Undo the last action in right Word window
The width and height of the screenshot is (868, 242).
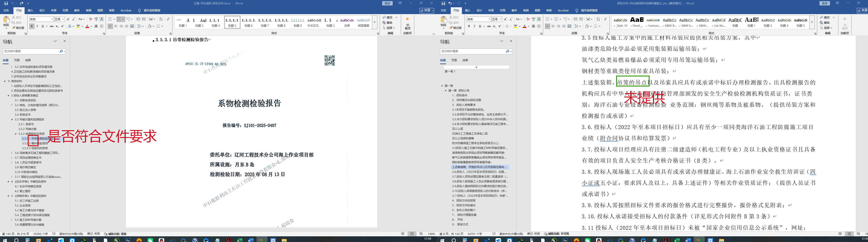tap(450, 3)
